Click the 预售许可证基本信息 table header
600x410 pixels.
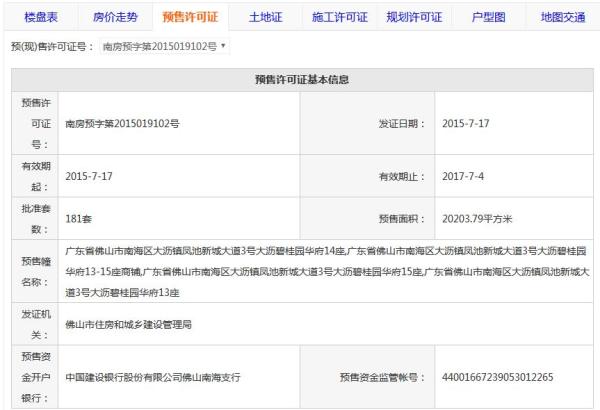300,79
